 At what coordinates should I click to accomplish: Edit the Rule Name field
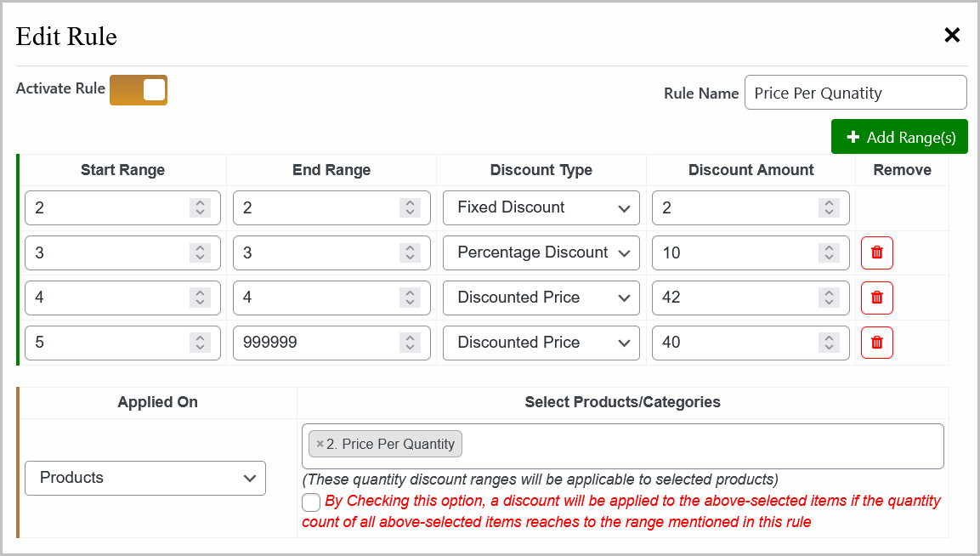coord(854,92)
